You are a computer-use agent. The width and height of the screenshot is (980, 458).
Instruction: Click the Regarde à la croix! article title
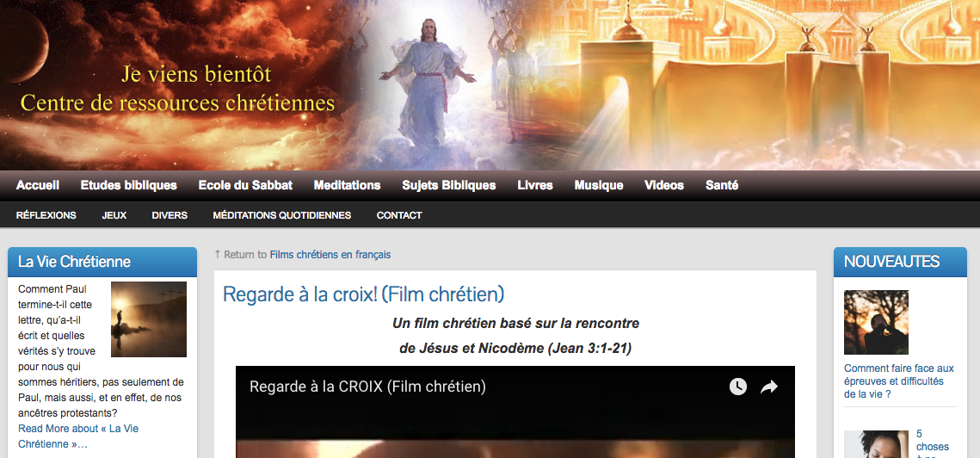tap(364, 294)
